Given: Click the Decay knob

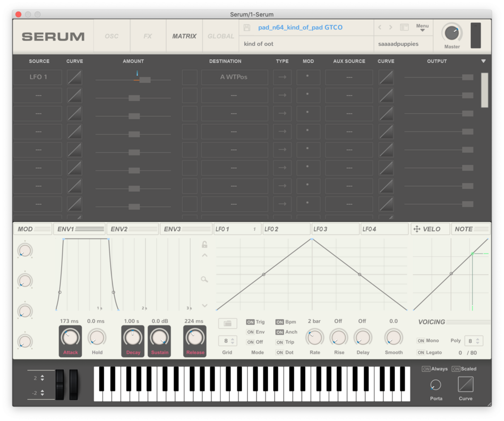Looking at the screenshot, I should point(133,337).
